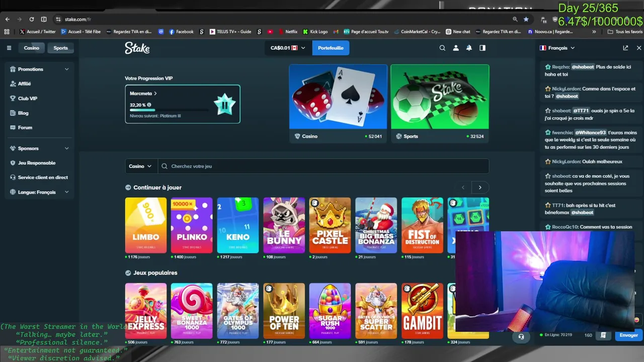Click the Platinum star rank badge
644x362 pixels.
(x=224, y=104)
